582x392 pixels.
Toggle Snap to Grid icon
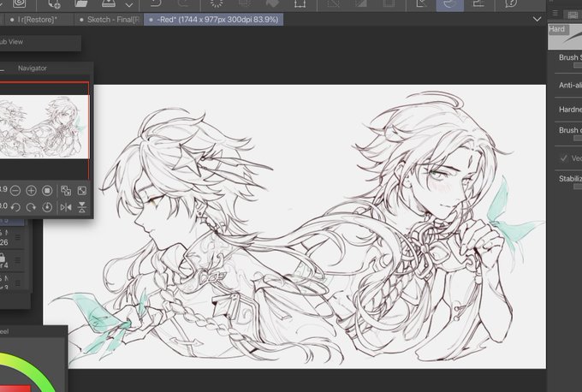click(478, 3)
